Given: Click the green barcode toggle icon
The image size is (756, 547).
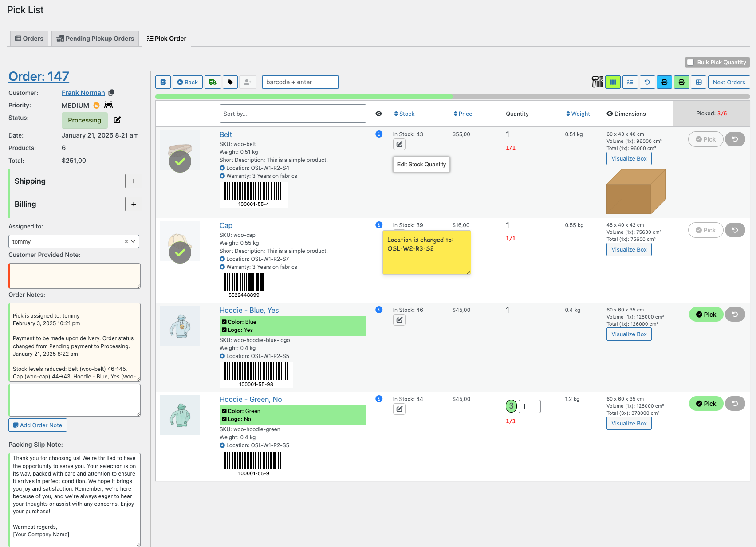Looking at the screenshot, I should click(x=613, y=82).
